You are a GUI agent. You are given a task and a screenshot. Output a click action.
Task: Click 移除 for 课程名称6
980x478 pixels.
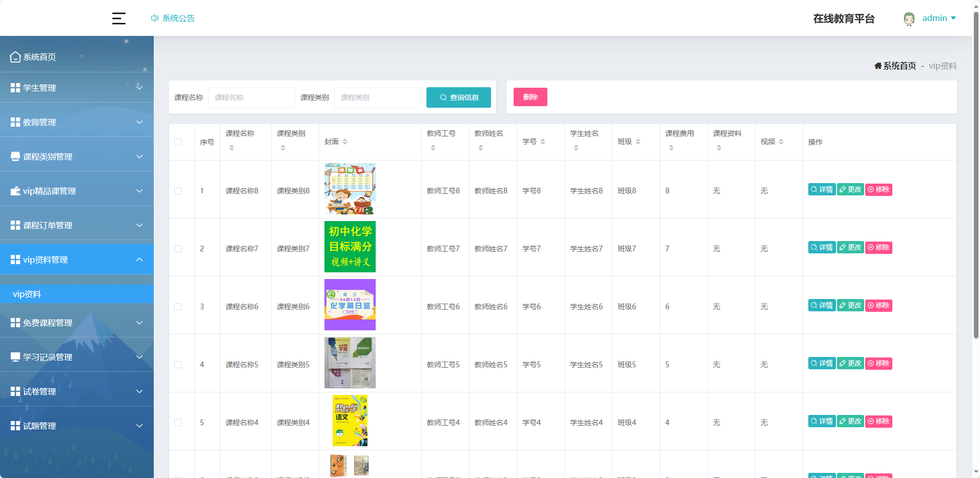879,305
